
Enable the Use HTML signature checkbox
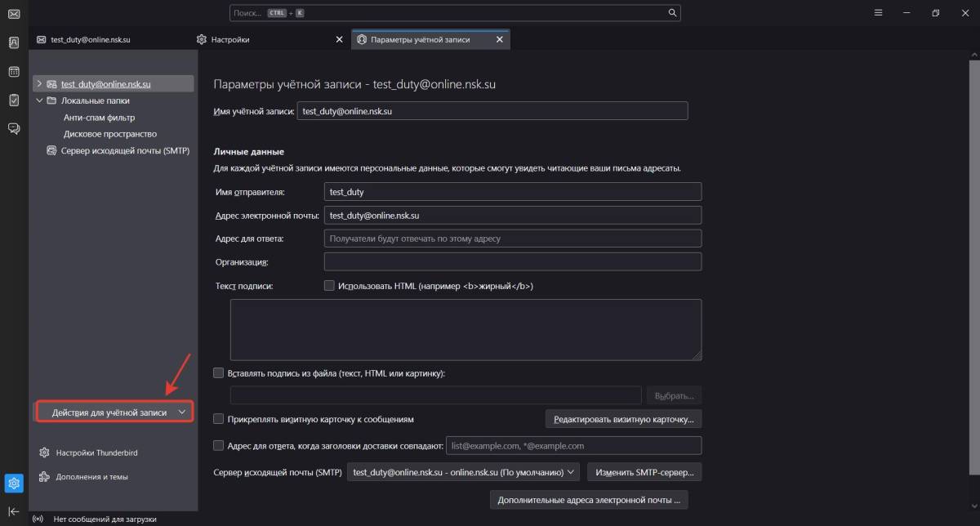tap(330, 286)
